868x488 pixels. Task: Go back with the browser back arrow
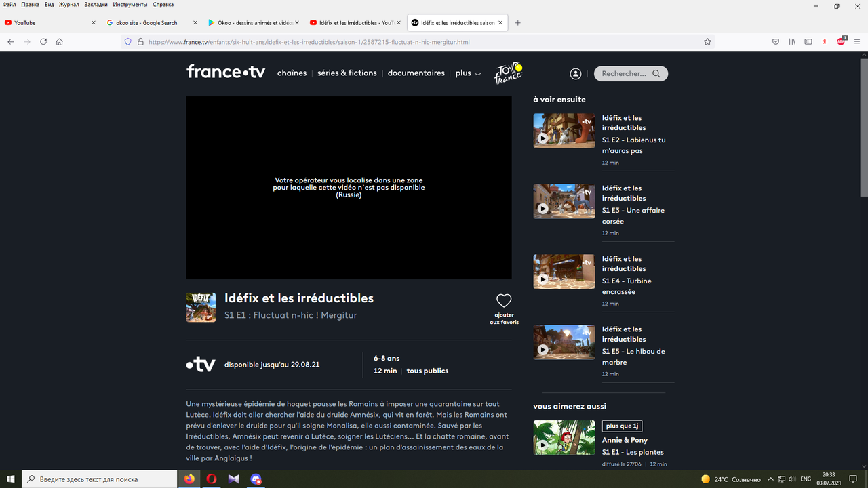[11, 41]
